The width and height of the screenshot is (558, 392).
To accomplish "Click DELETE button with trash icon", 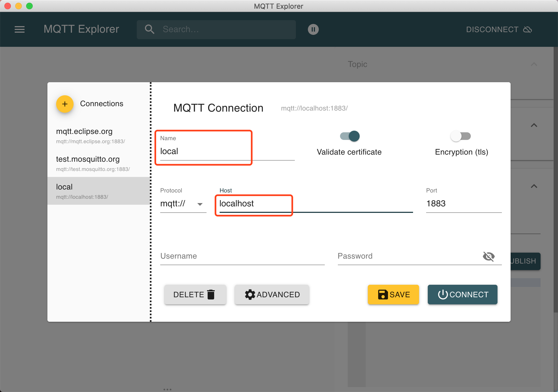I will (x=195, y=295).
